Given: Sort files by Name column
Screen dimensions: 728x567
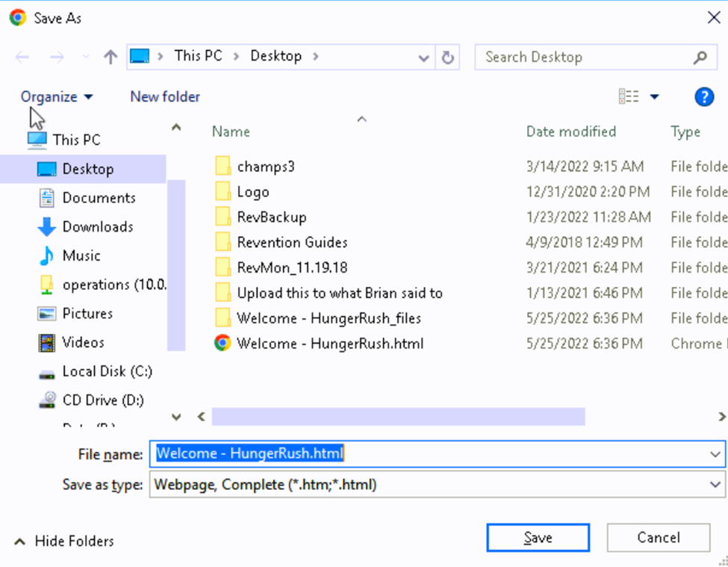Looking at the screenshot, I should [x=231, y=131].
